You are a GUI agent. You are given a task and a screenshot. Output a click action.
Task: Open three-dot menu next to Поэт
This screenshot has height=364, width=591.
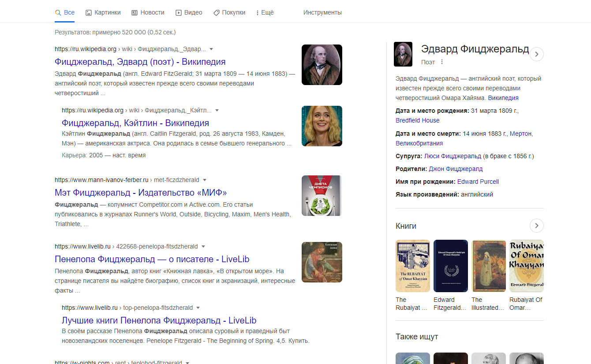tap(442, 62)
